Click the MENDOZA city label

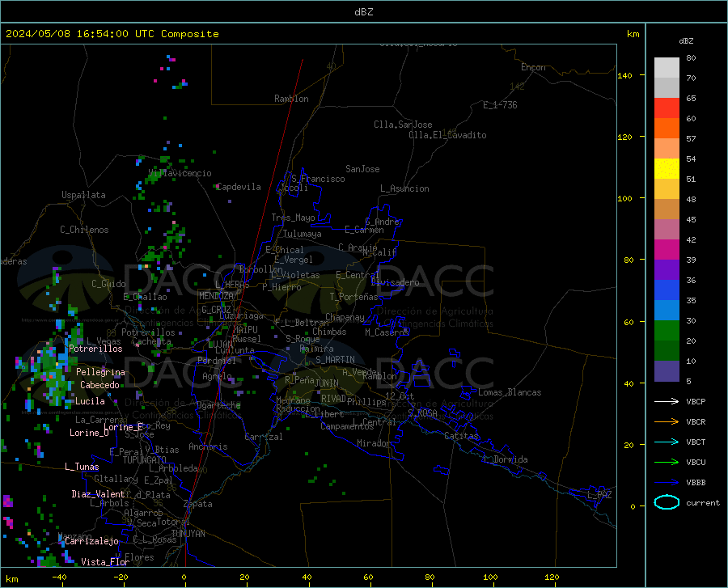(x=216, y=296)
